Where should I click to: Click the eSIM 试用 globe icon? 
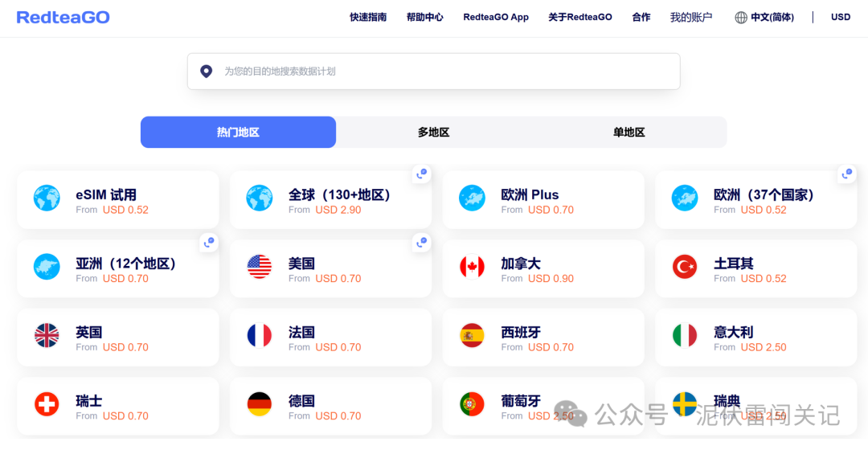[x=47, y=198]
